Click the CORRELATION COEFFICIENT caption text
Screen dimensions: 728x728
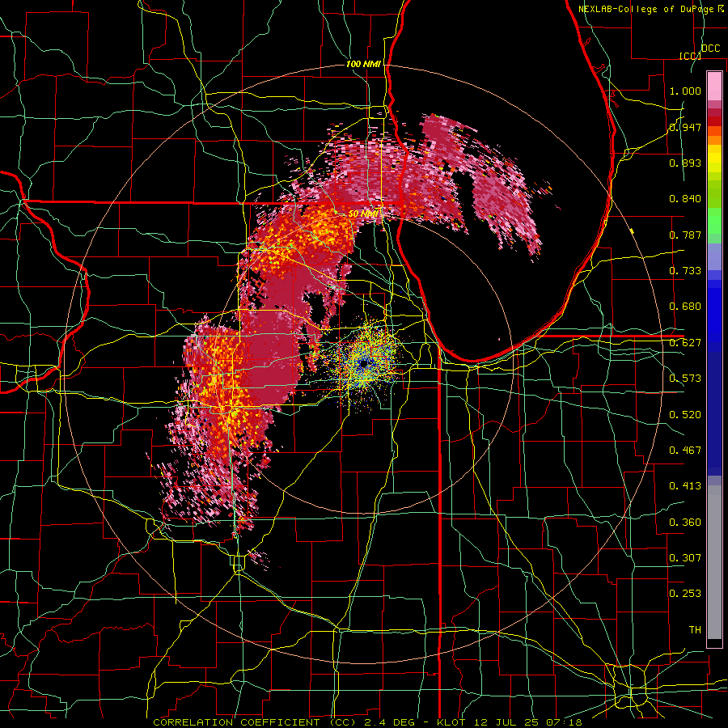coord(237,722)
